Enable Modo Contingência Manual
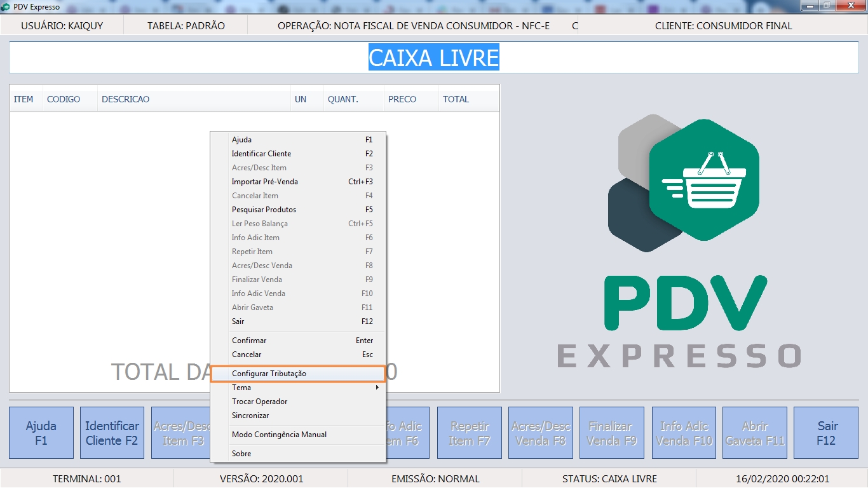868x488 pixels. click(297, 435)
